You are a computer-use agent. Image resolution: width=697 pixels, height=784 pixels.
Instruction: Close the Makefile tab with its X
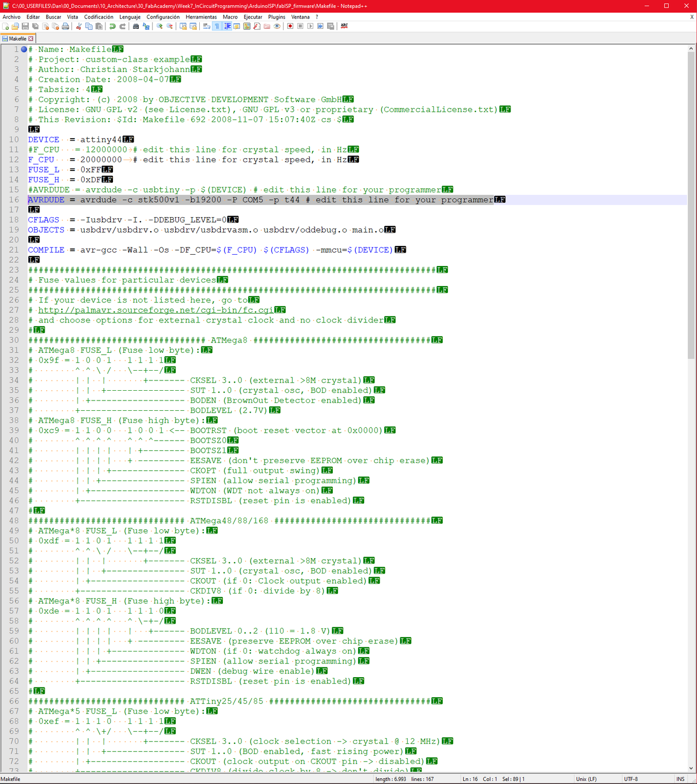[31, 39]
